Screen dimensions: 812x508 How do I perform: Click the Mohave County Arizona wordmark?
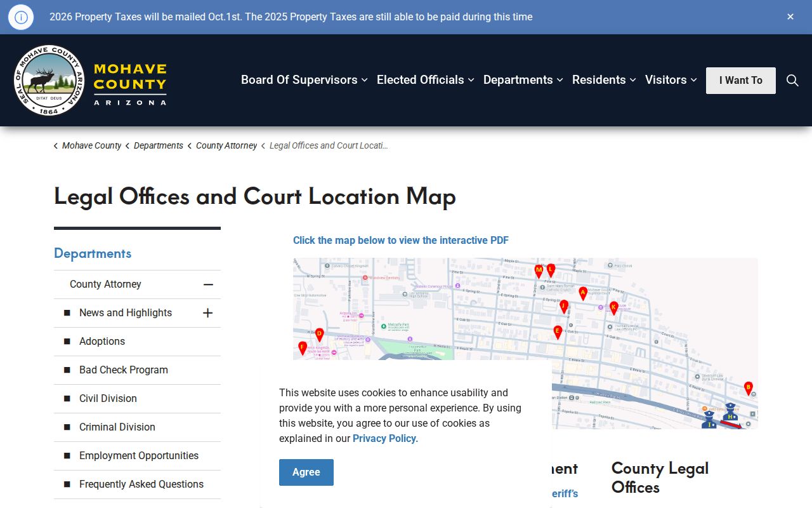130,84
